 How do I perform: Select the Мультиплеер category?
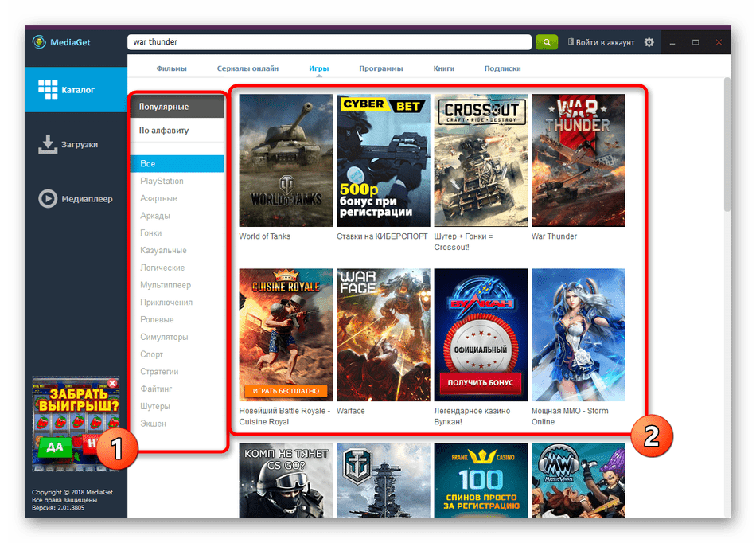pyautogui.click(x=166, y=285)
